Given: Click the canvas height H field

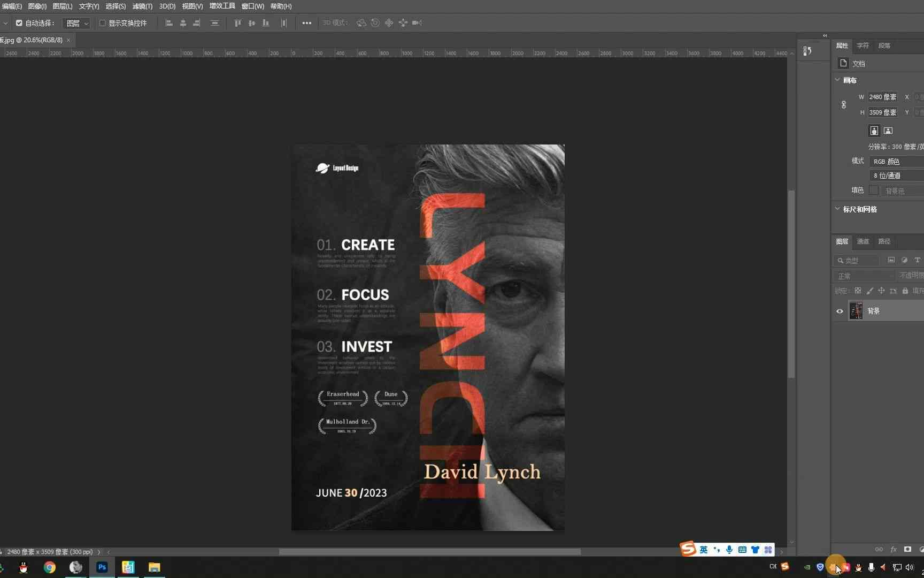Looking at the screenshot, I should [883, 112].
